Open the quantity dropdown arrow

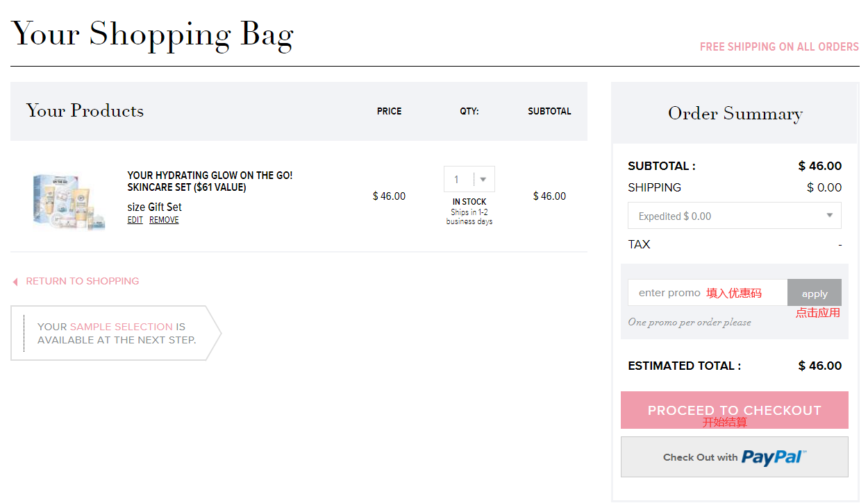(x=483, y=180)
